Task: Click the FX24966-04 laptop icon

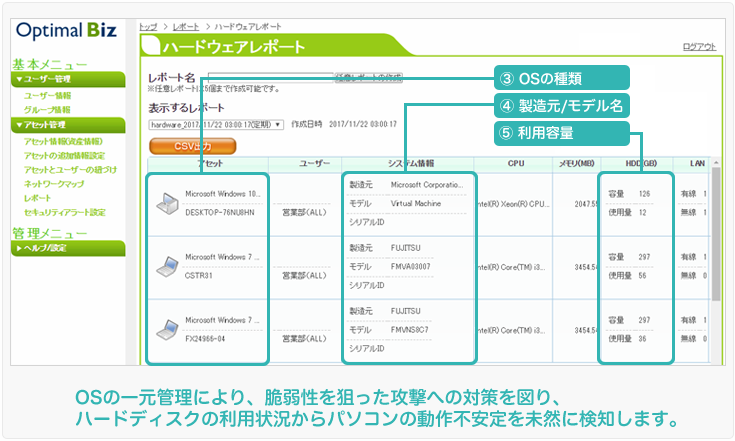Action: pos(166,330)
